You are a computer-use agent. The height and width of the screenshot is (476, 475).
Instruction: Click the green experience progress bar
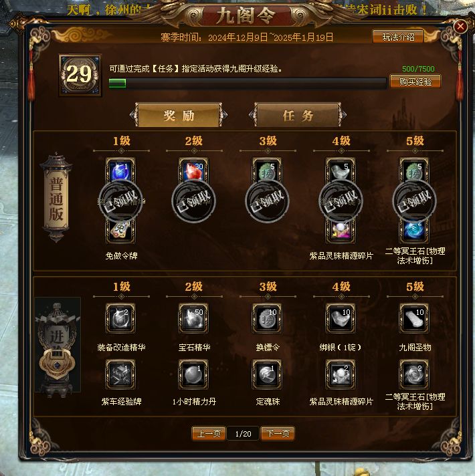(248, 83)
